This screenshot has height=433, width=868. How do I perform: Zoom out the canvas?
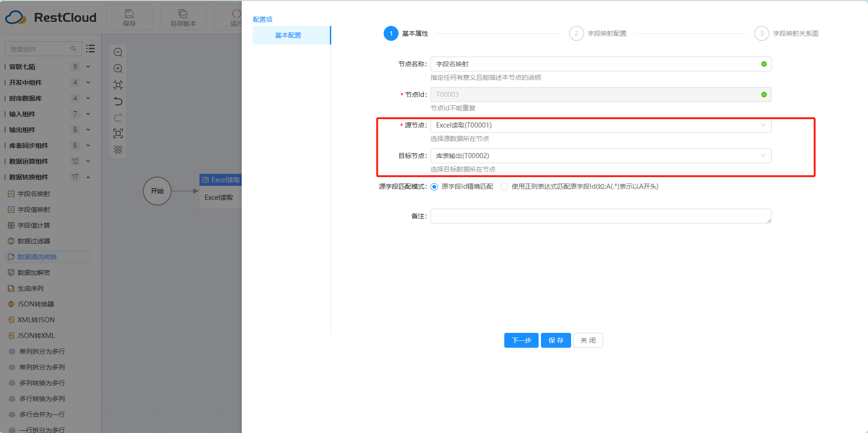(x=118, y=52)
